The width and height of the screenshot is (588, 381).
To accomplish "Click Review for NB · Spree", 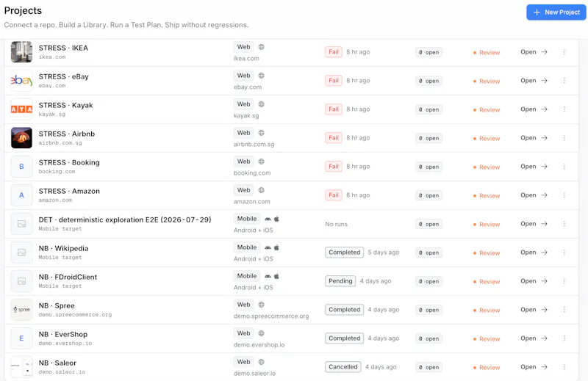I will [x=487, y=311].
